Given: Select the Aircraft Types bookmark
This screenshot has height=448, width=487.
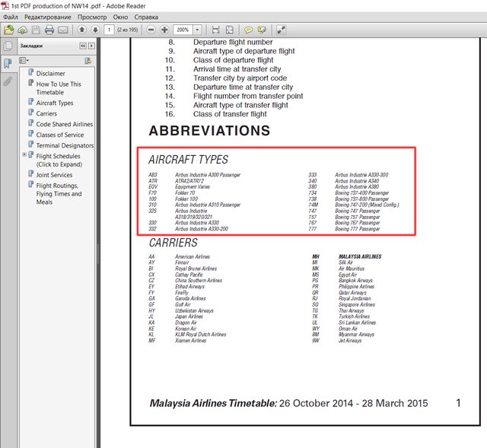Looking at the screenshot, I should [55, 103].
